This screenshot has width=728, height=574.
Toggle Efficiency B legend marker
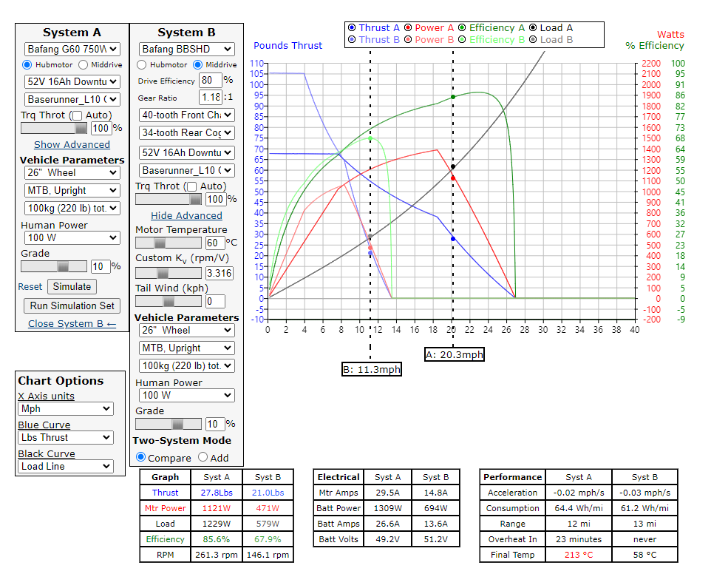pos(462,40)
